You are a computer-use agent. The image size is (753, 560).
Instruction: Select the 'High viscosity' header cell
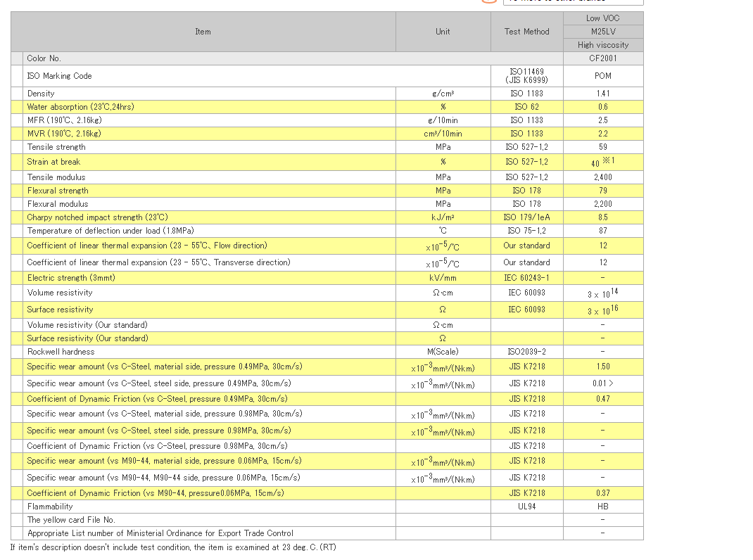[603, 45]
